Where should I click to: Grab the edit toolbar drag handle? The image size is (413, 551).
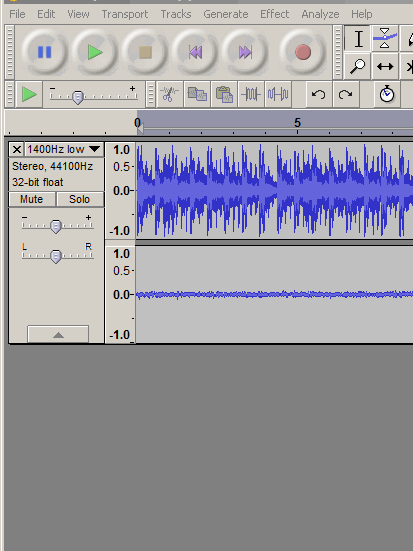[150, 94]
